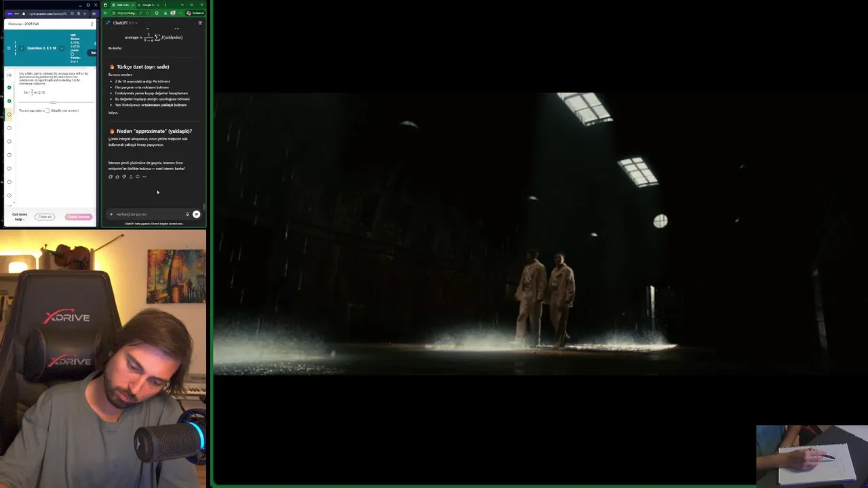Switch to the Google browser tab
Screen dimensions: 868x488
point(149,5)
